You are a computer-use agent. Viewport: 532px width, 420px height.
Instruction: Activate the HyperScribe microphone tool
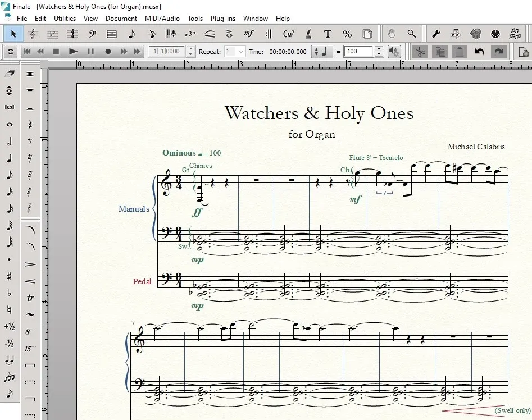171,34
